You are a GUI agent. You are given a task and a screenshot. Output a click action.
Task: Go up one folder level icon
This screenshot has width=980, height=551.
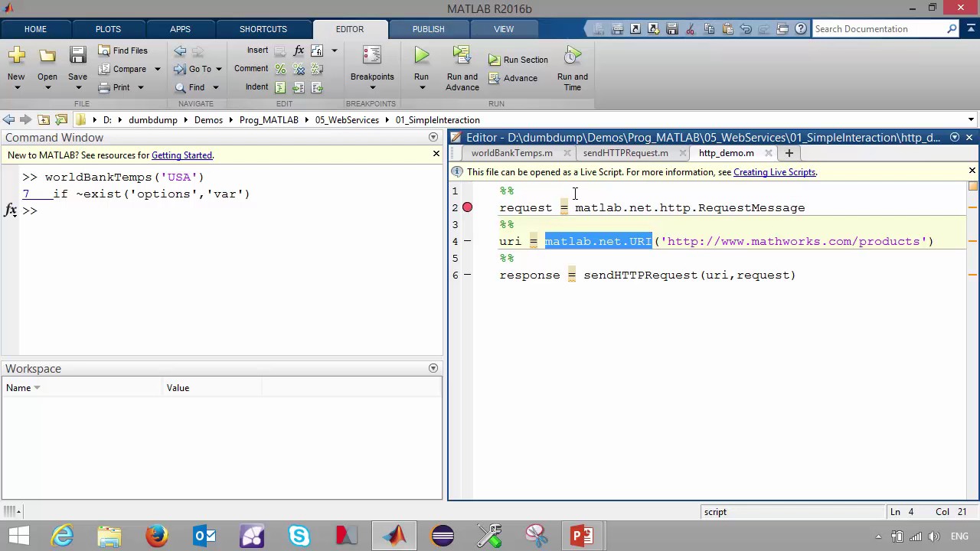tap(44, 120)
